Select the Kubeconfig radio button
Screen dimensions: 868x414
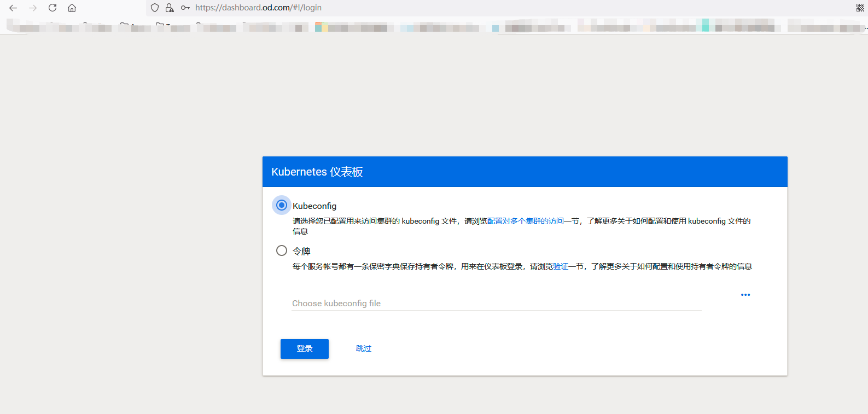click(282, 205)
